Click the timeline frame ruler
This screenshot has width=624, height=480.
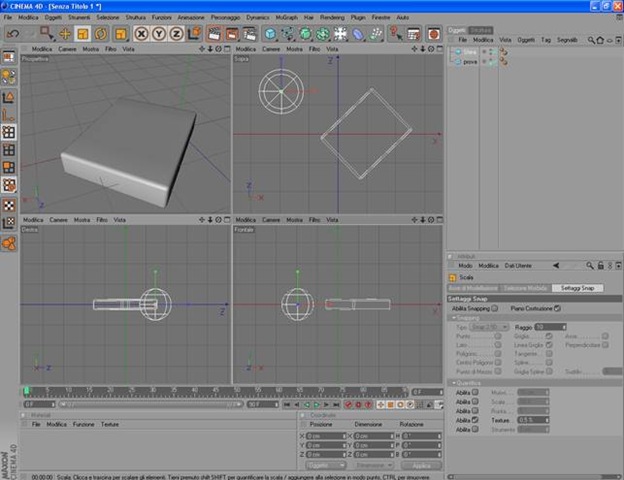[215, 392]
